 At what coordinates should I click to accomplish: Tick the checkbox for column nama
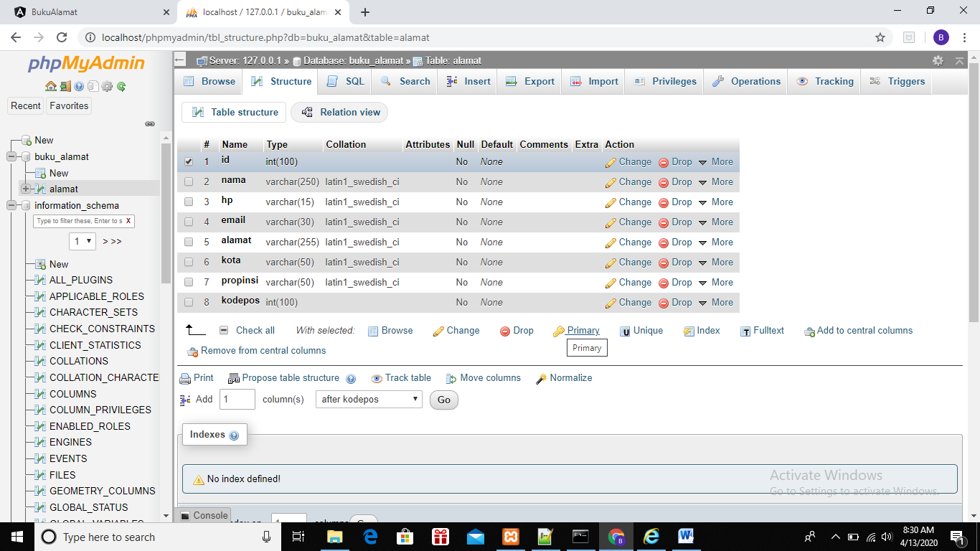click(x=189, y=182)
